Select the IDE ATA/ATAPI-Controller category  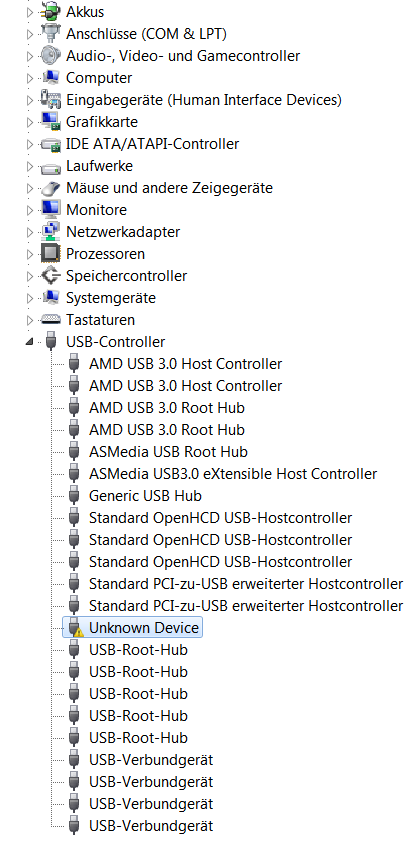pyautogui.click(x=152, y=144)
